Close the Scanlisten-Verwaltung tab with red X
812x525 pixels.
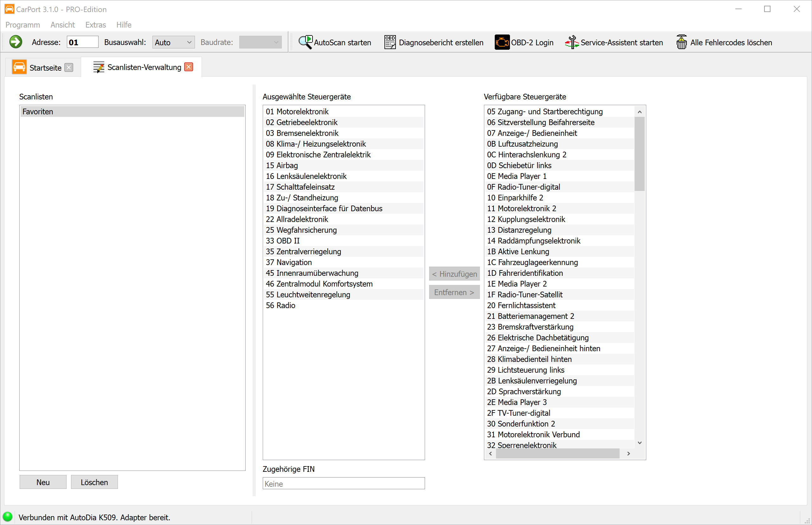point(189,67)
